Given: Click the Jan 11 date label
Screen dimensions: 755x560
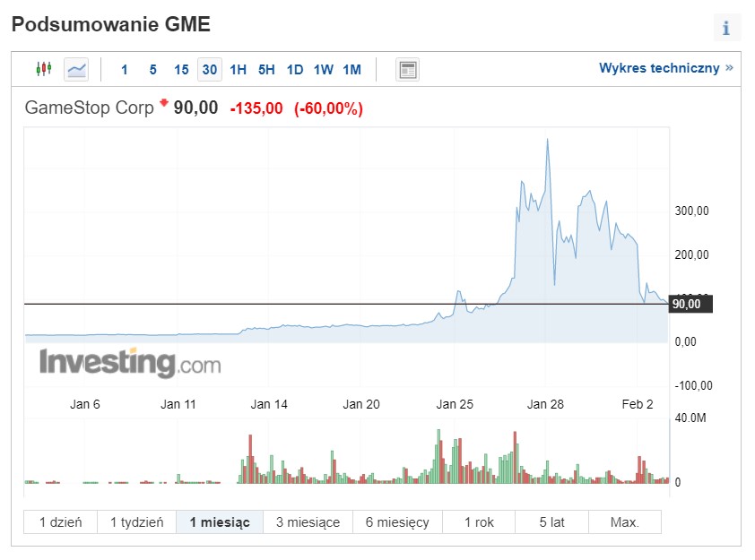Looking at the screenshot, I should [x=178, y=404].
